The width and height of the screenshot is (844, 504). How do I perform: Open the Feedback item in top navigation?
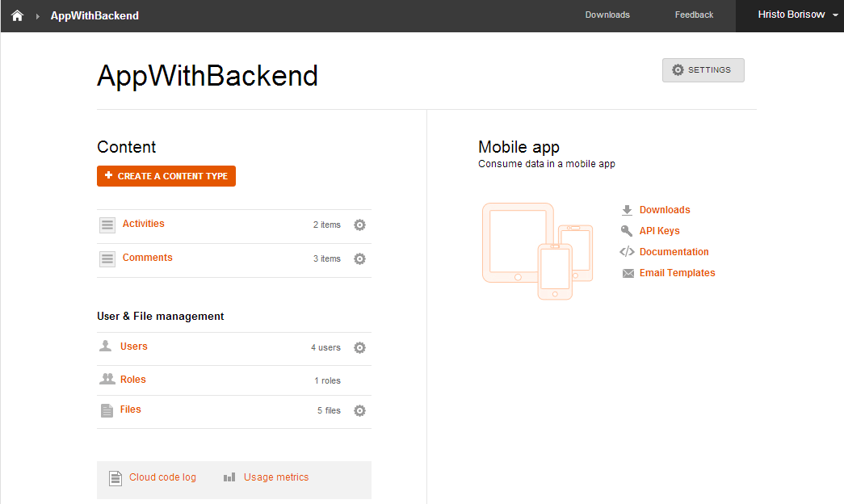pos(694,15)
